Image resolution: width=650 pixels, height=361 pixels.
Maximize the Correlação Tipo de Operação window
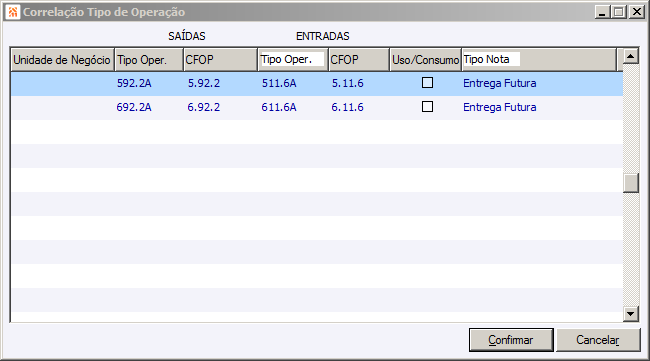click(x=618, y=12)
